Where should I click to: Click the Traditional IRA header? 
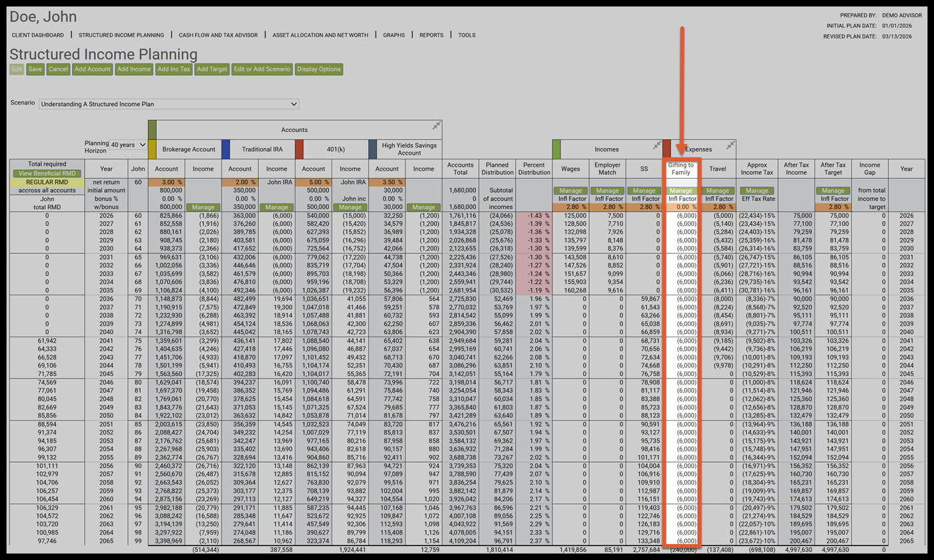point(263,149)
